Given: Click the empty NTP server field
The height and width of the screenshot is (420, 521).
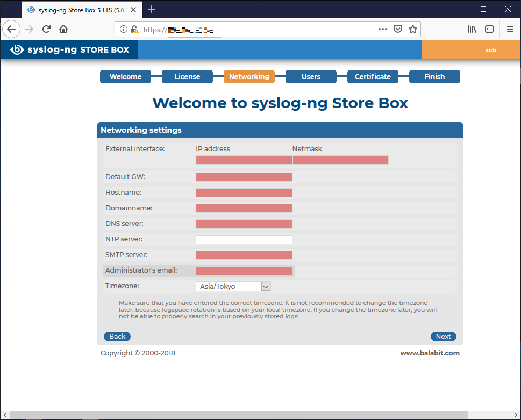Looking at the screenshot, I should pos(244,239).
